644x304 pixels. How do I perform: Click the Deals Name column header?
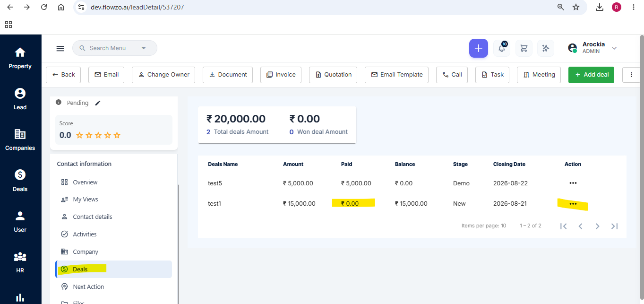coord(223,164)
